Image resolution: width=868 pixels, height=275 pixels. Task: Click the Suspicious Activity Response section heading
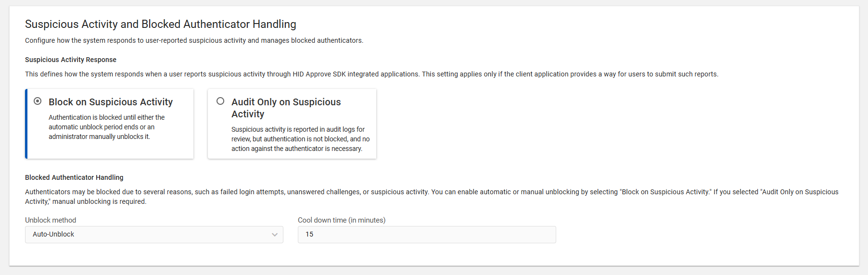point(71,60)
